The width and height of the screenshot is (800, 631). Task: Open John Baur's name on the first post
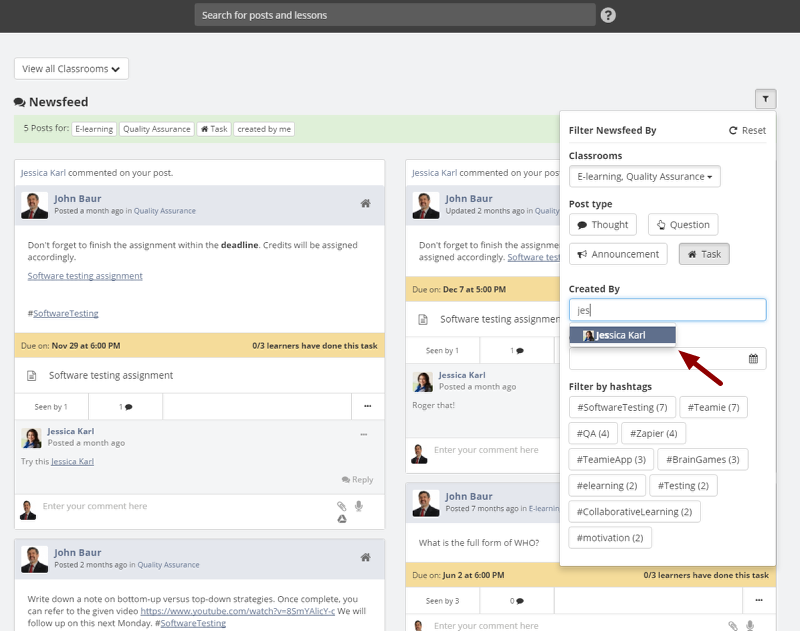[x=78, y=199]
